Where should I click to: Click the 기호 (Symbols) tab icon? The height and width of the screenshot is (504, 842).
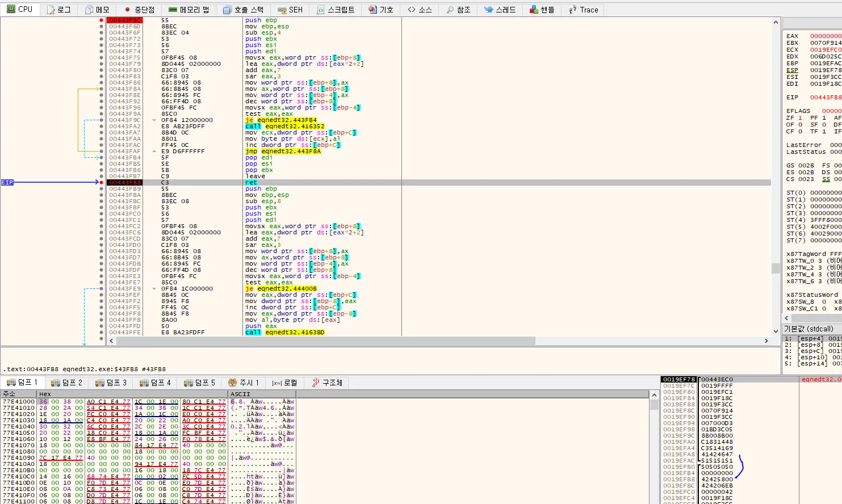[372, 10]
